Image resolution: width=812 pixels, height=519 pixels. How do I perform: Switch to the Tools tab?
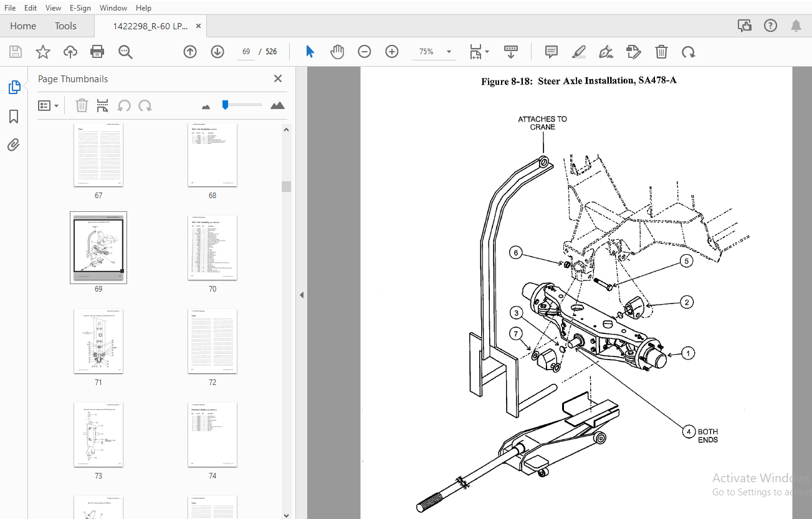65,26
